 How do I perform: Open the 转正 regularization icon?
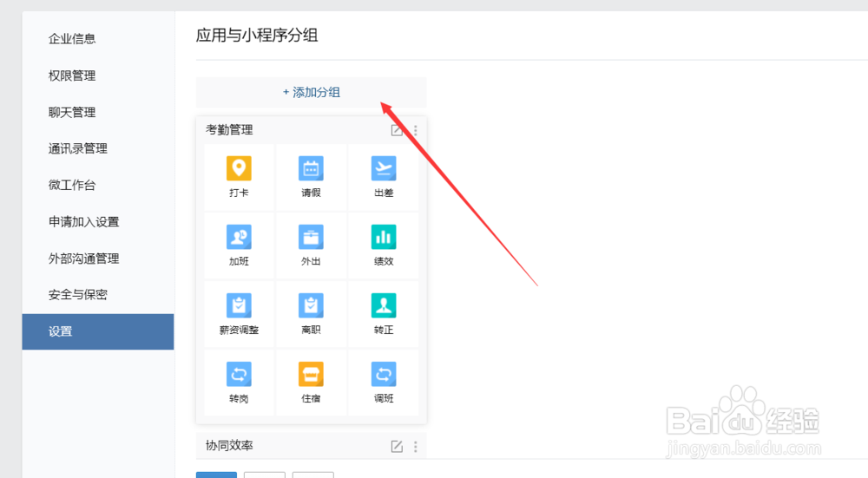(x=384, y=306)
